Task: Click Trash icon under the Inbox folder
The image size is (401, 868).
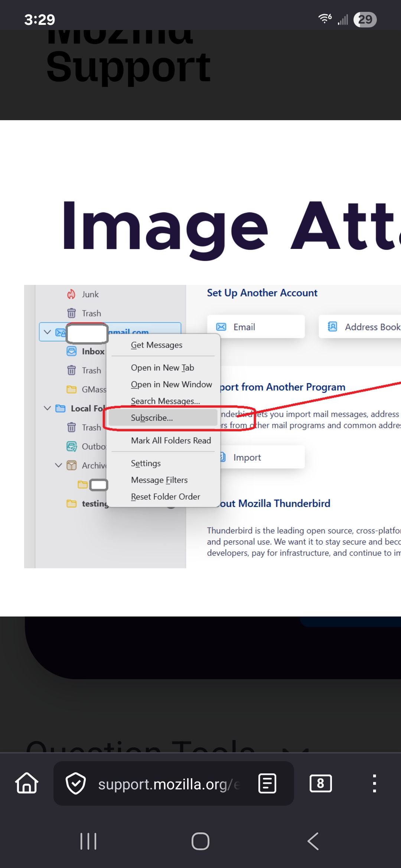Action: click(71, 370)
